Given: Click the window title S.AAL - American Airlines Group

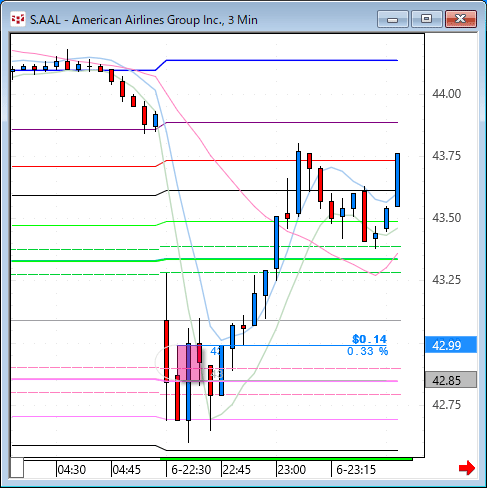Looking at the screenshot, I should [144, 20].
